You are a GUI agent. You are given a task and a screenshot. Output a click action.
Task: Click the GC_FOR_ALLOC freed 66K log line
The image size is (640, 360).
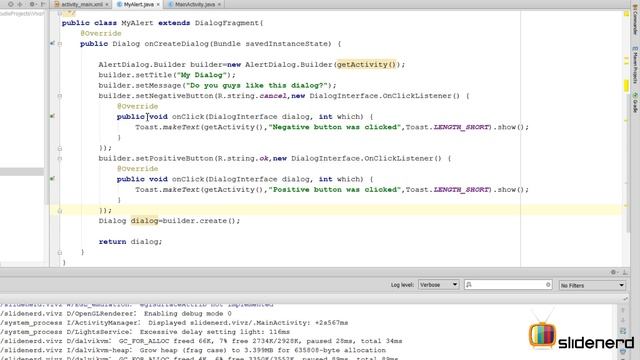click(201, 341)
